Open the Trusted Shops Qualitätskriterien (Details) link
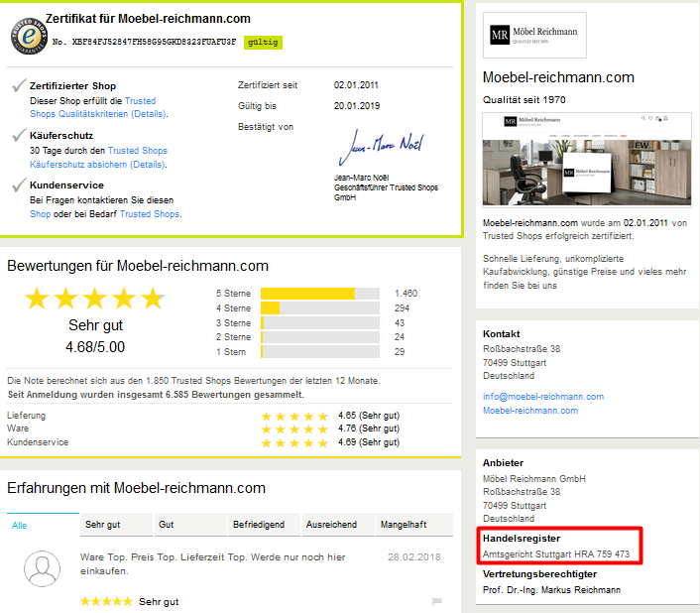Viewport: 700px width, 613px height. tap(98, 107)
